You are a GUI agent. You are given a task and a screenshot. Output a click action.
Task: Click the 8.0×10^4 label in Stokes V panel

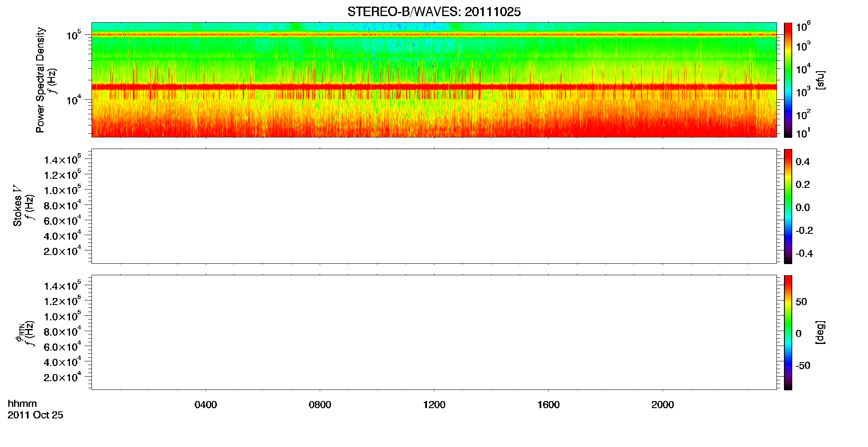[63, 205]
